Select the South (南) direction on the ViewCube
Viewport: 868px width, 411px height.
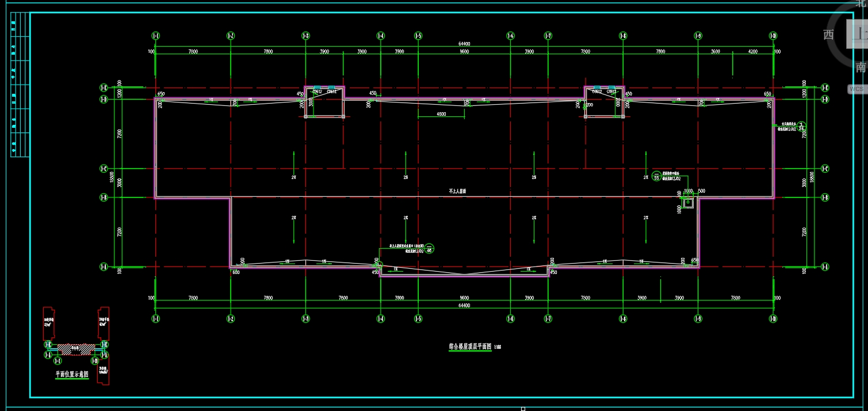point(861,67)
